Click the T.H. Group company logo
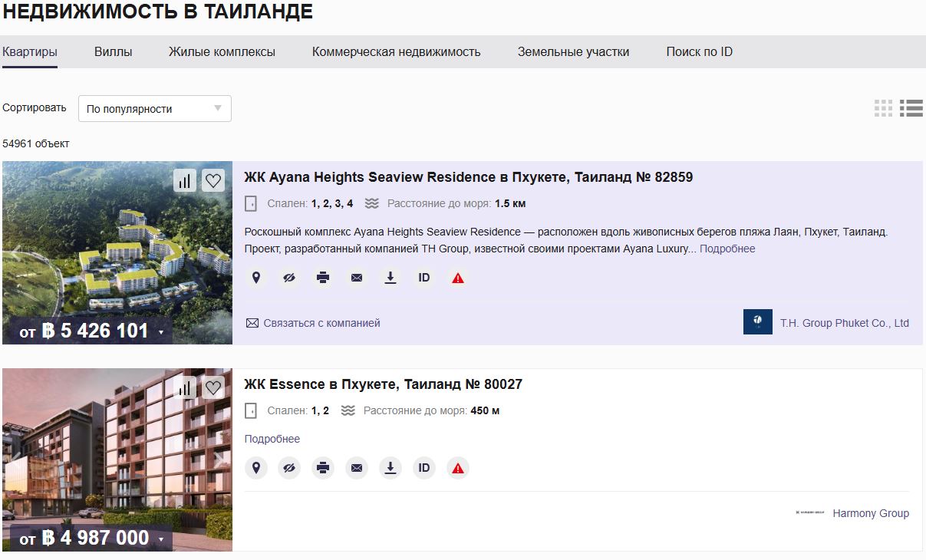This screenshot has height=560, width=926. click(758, 321)
